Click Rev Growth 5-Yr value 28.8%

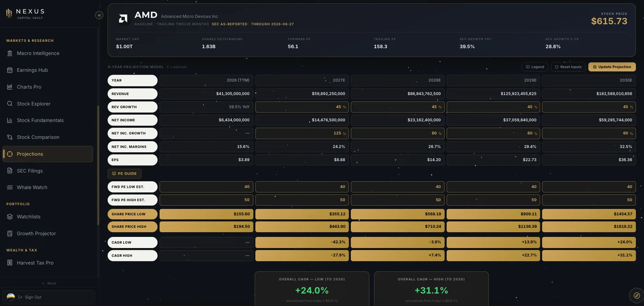[x=553, y=46]
